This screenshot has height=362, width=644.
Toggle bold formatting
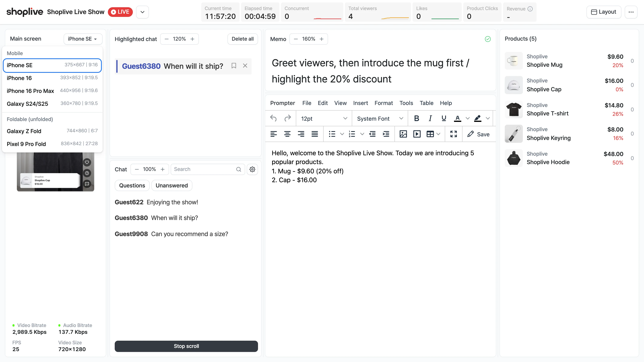pos(417,118)
